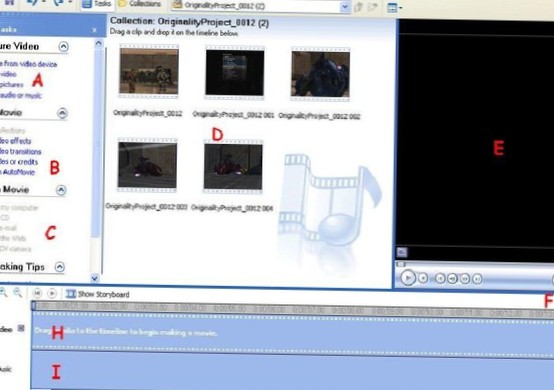Open the OriginalityProject_0012 (2) collection dropdown
Screen dimensions: 554x390
(344, 6)
